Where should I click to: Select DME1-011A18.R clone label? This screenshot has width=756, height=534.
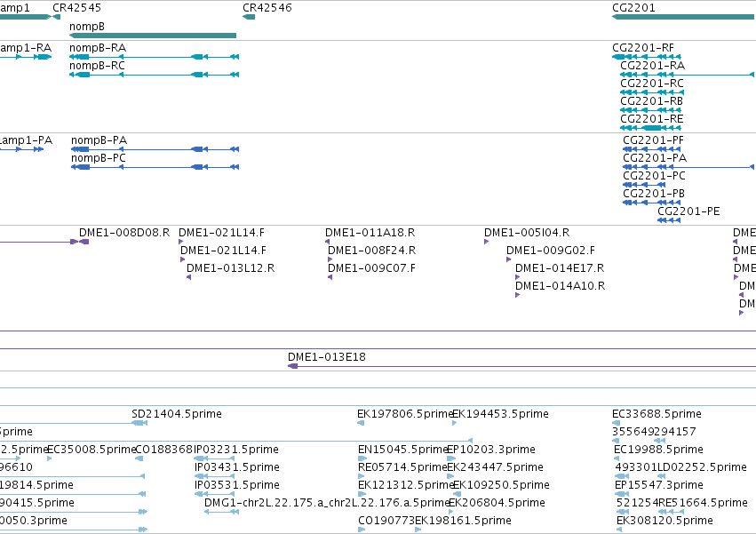coord(370,233)
